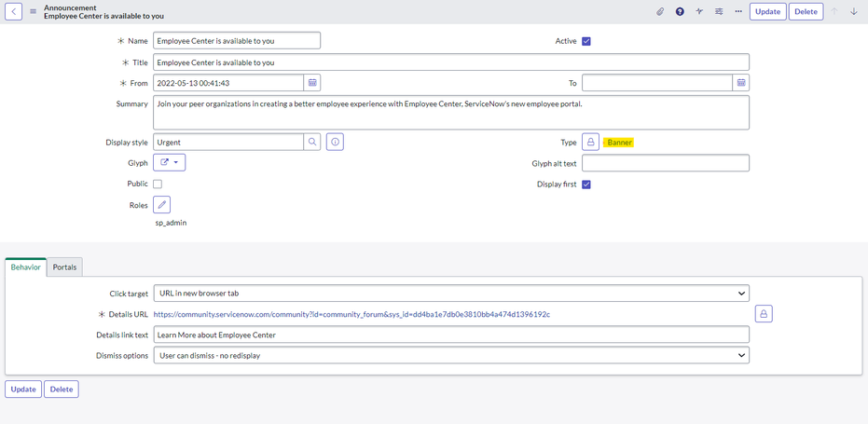Open the Click target dropdown
This screenshot has width=868, height=424.
[x=451, y=294]
